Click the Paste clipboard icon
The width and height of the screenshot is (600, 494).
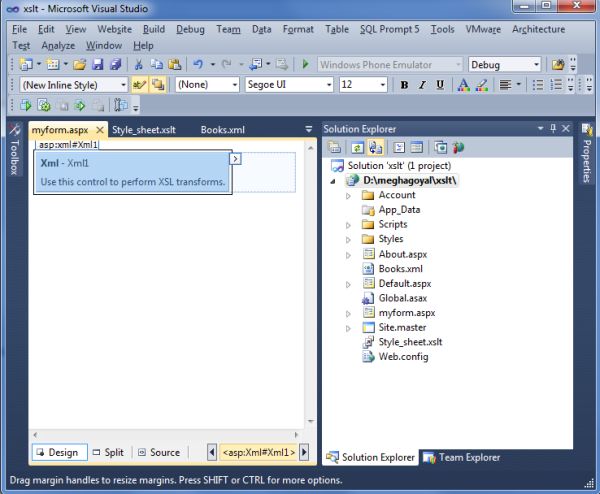(174, 64)
